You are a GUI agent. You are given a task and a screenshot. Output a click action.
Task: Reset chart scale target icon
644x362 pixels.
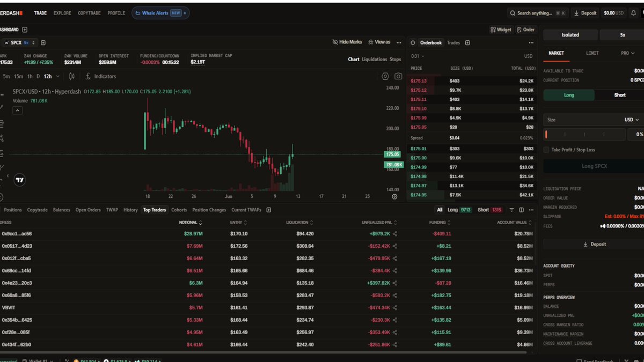tap(394, 197)
